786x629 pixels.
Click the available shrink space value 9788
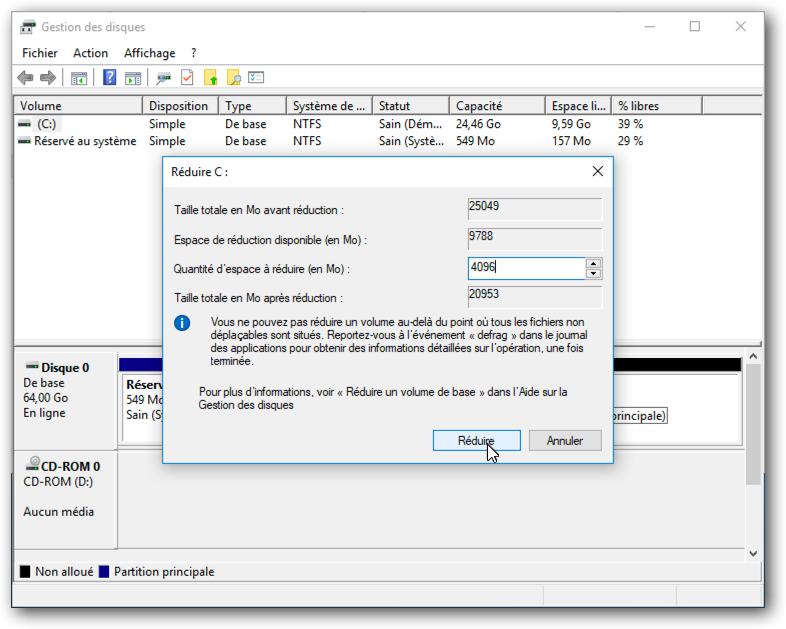tap(535, 239)
